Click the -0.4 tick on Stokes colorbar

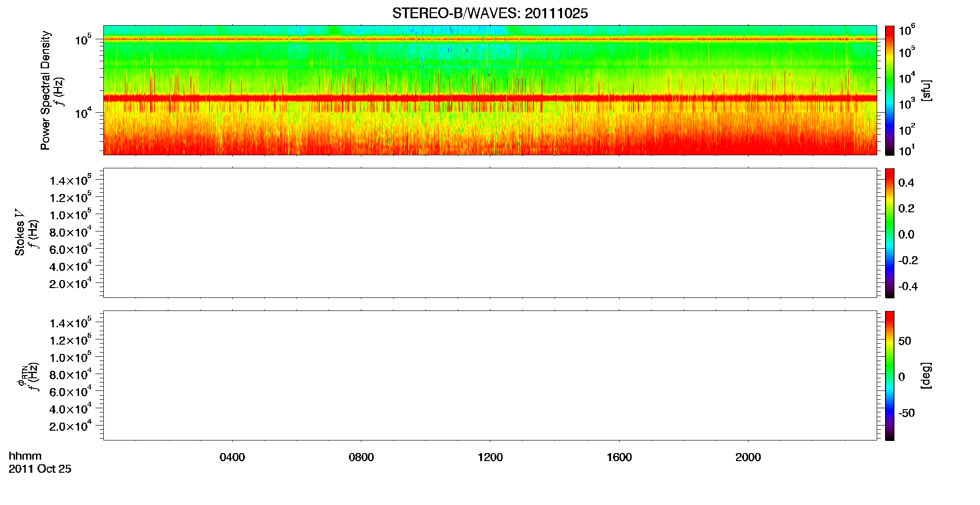pyautogui.click(x=908, y=287)
